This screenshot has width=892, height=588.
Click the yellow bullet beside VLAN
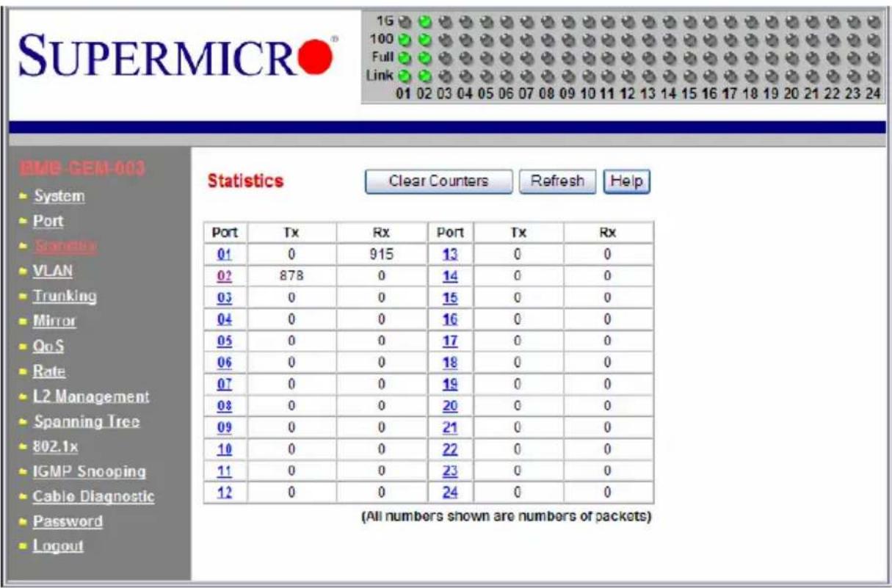click(22, 271)
